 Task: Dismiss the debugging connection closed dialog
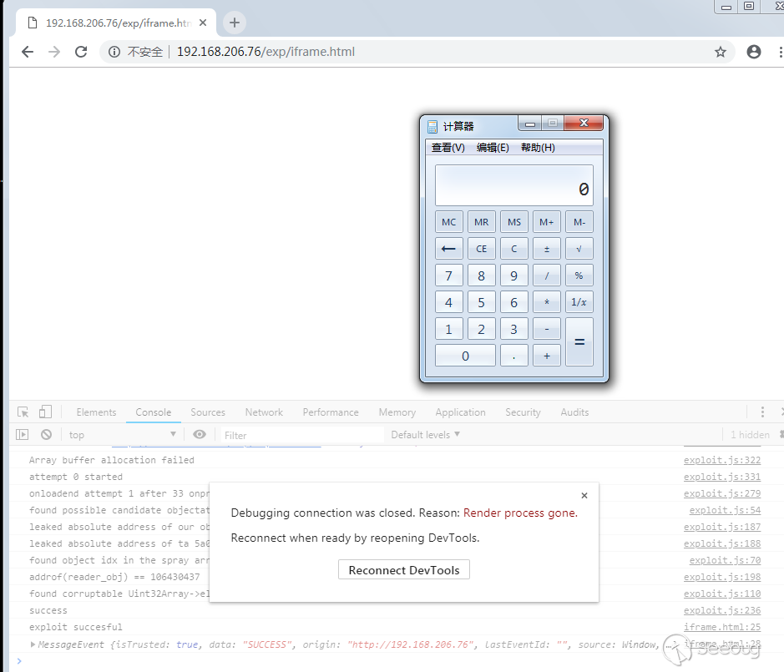pos(584,496)
